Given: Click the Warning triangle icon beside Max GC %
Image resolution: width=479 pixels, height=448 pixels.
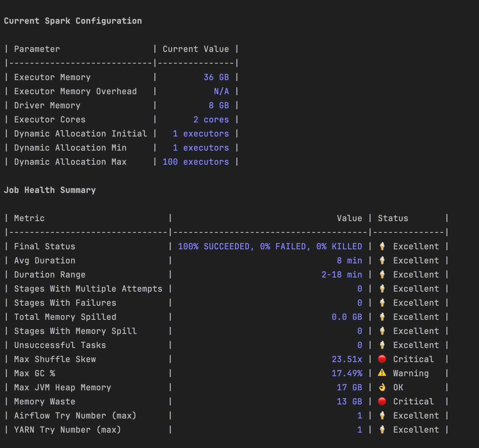Looking at the screenshot, I should [x=382, y=373].
